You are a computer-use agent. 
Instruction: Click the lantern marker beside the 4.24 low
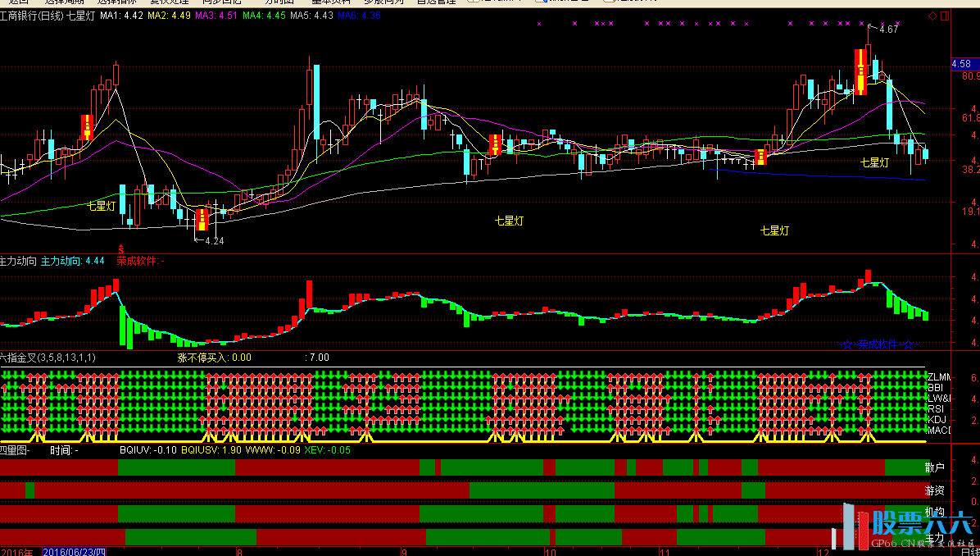(x=202, y=218)
